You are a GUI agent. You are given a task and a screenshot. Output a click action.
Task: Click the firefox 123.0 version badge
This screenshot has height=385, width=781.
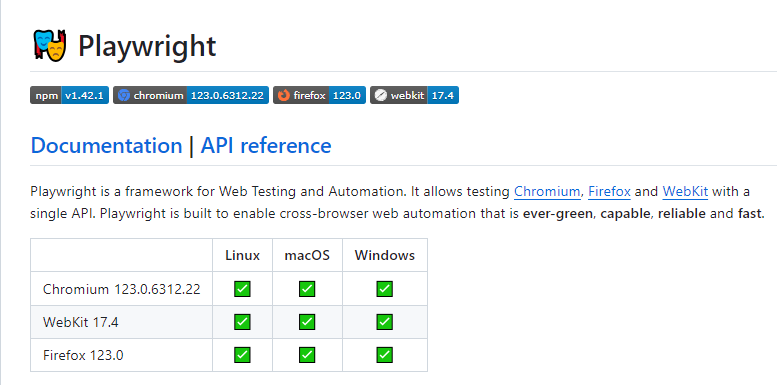click(319, 95)
